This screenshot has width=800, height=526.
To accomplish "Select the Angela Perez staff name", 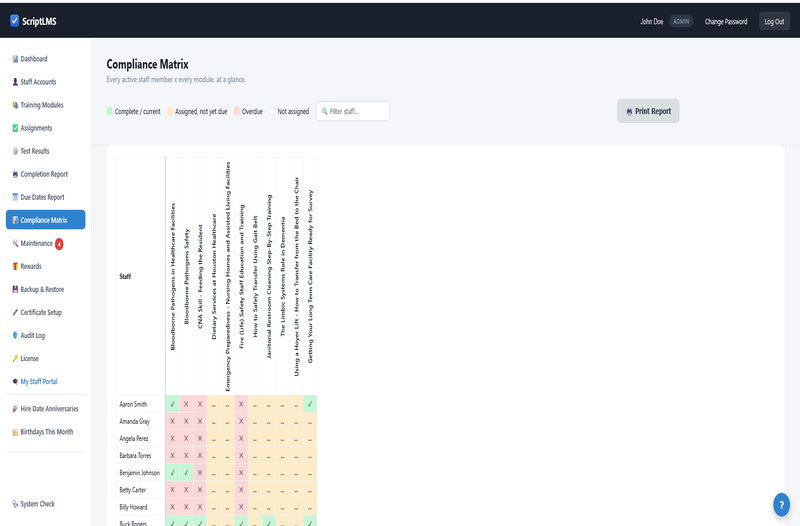I will pos(134,439).
